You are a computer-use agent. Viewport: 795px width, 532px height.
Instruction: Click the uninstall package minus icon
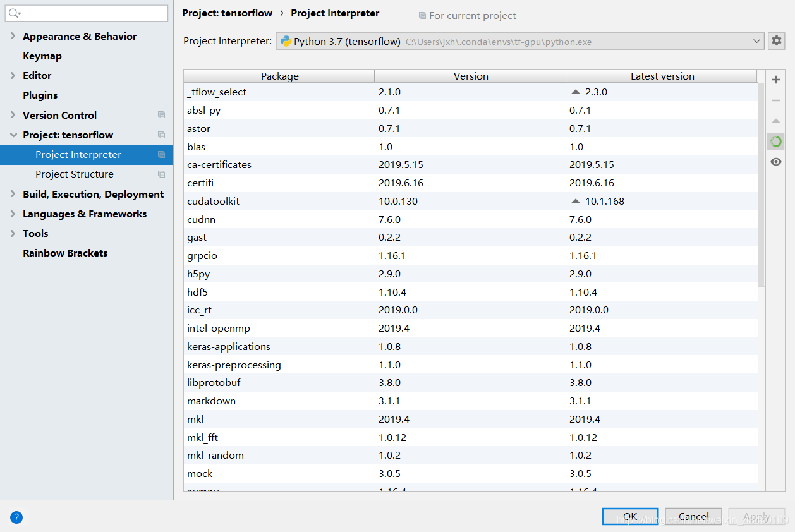click(776, 100)
